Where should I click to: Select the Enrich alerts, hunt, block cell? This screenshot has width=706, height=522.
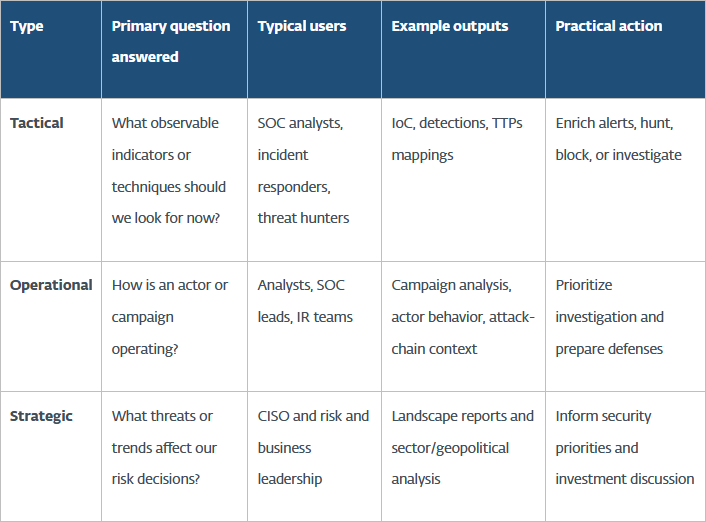625,180
